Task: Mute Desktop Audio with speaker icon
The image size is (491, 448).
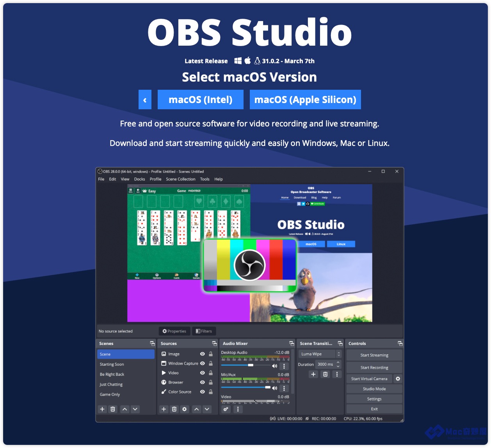Action: 275,366
